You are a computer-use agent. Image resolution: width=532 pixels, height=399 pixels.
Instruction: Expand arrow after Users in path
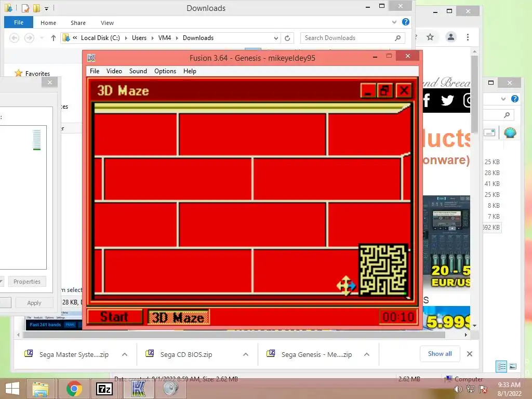pos(152,38)
